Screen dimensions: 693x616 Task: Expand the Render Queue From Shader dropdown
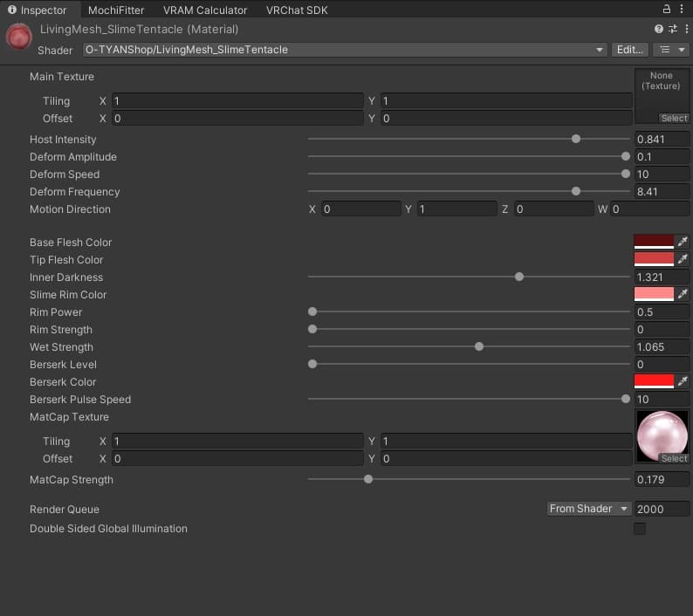pos(588,509)
